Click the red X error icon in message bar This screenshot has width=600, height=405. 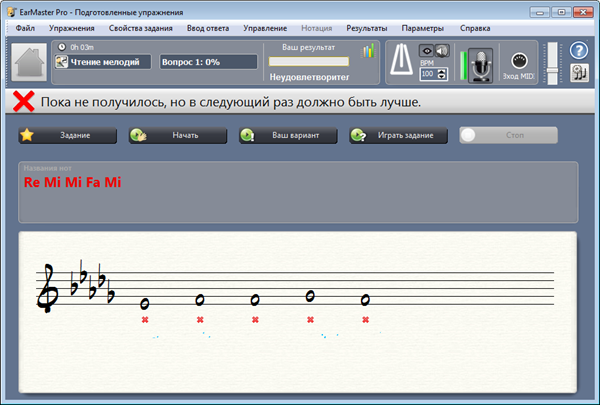point(24,101)
